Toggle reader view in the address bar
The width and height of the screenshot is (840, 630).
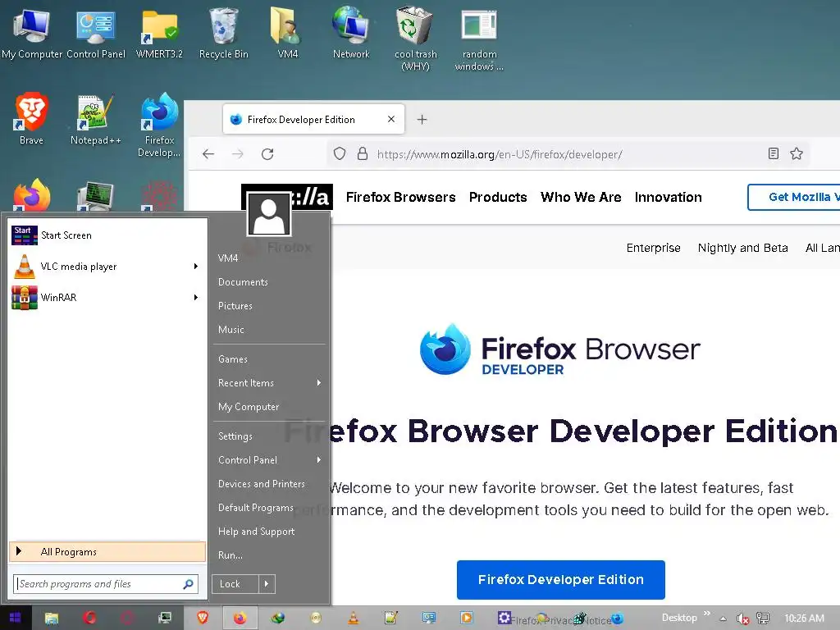click(773, 153)
